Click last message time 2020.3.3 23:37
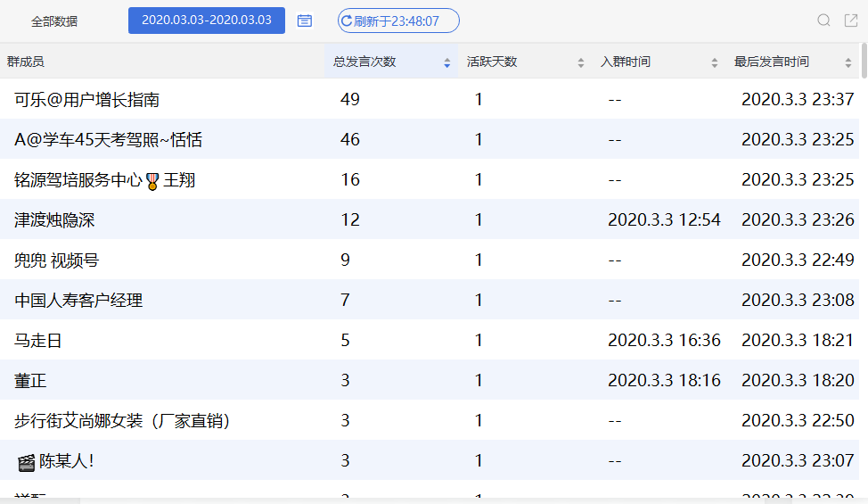Image resolution: width=868 pixels, height=504 pixels. tap(798, 99)
